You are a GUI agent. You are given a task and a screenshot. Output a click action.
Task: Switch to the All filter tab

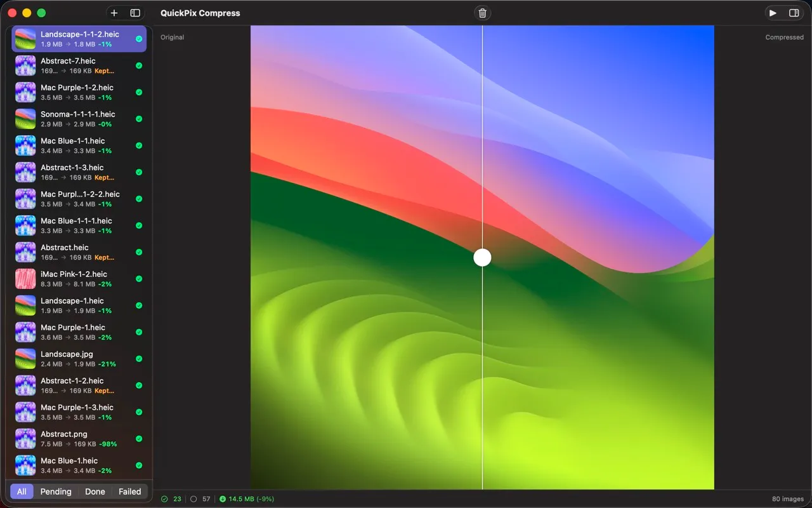(x=22, y=491)
